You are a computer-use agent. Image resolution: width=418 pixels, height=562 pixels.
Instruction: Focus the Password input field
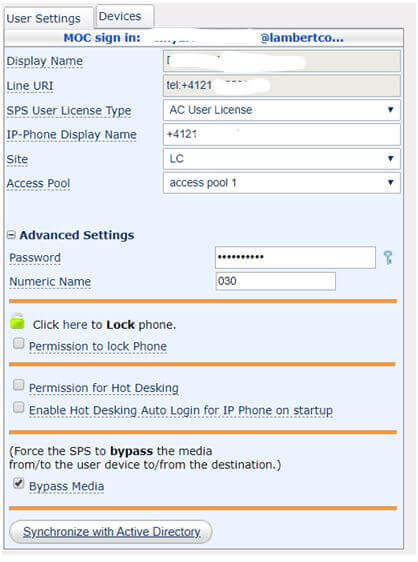[295, 257]
